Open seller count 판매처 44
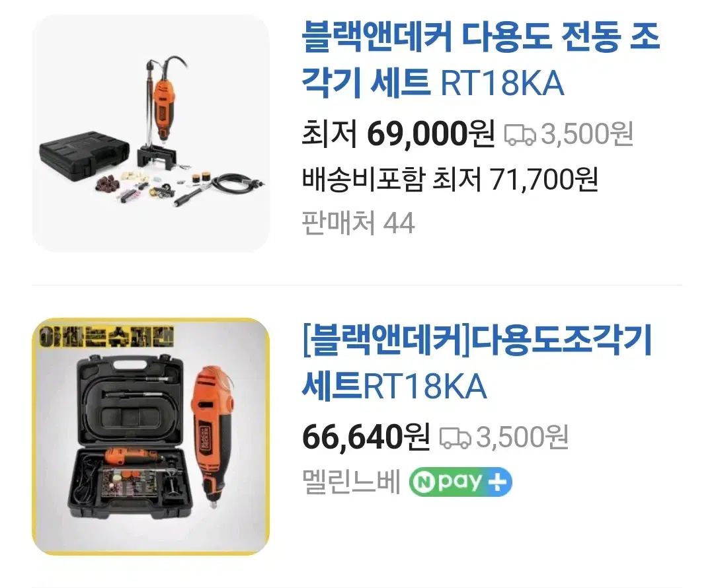The width and height of the screenshot is (714, 588). point(358,223)
